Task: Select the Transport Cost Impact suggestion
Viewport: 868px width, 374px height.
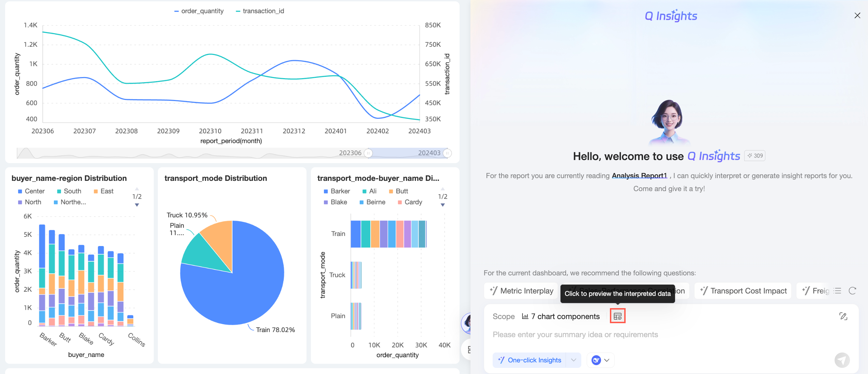Action: coord(743,291)
